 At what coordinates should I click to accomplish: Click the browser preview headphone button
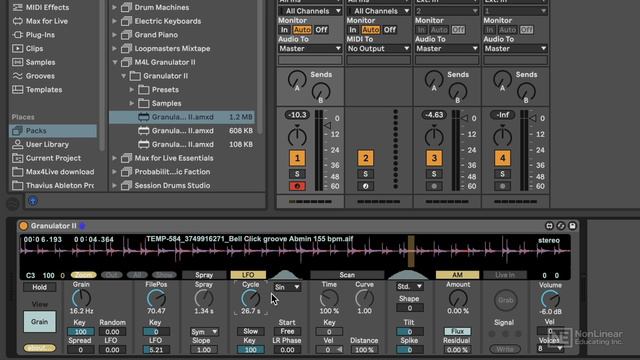(x=33, y=200)
